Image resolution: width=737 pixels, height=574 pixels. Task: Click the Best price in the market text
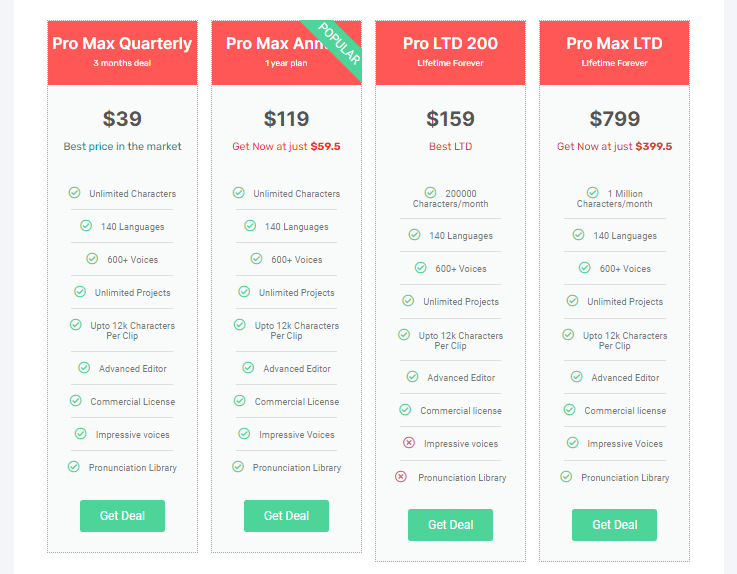pyautogui.click(x=122, y=146)
